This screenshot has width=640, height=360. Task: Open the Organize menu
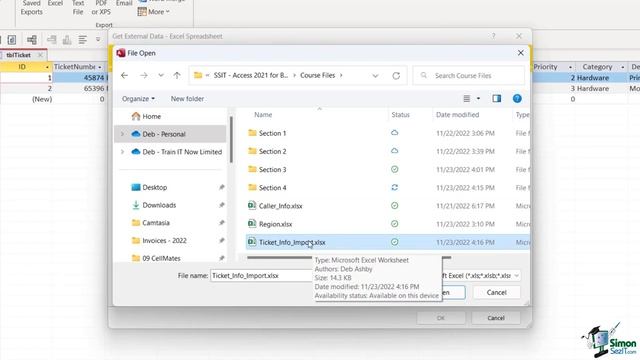(x=138, y=99)
